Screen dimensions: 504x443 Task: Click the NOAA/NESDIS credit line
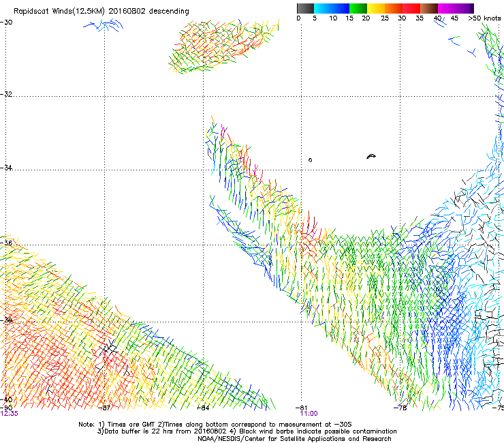coord(294,439)
